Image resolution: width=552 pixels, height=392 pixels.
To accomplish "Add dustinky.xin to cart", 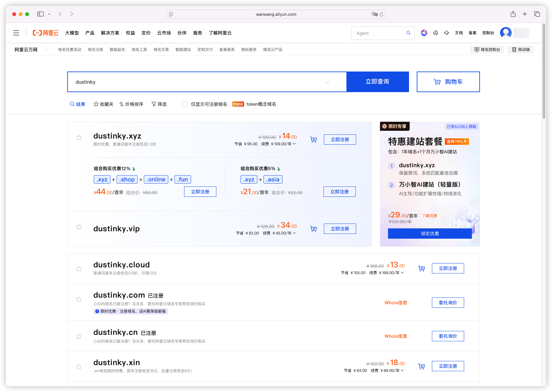I will pyautogui.click(x=421, y=366).
